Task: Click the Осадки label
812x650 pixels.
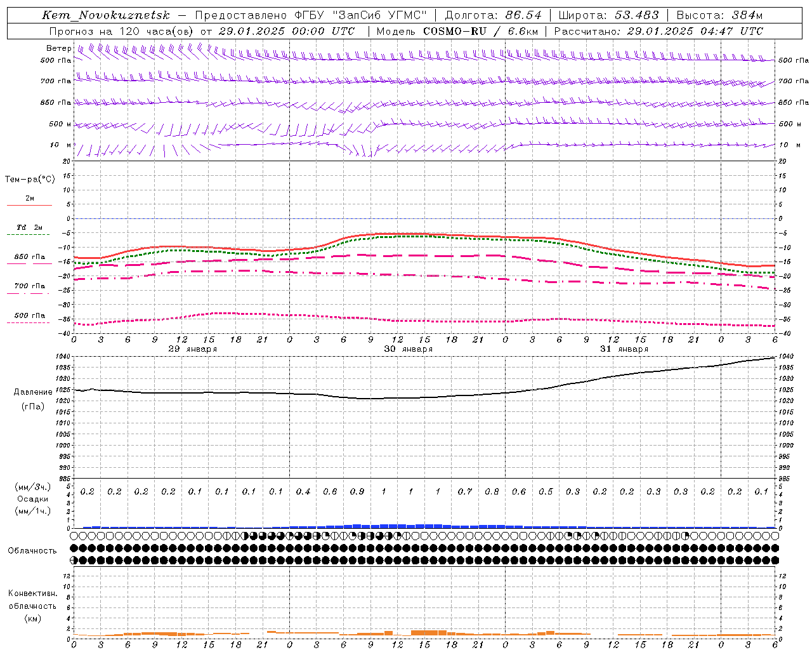Action: (33, 499)
